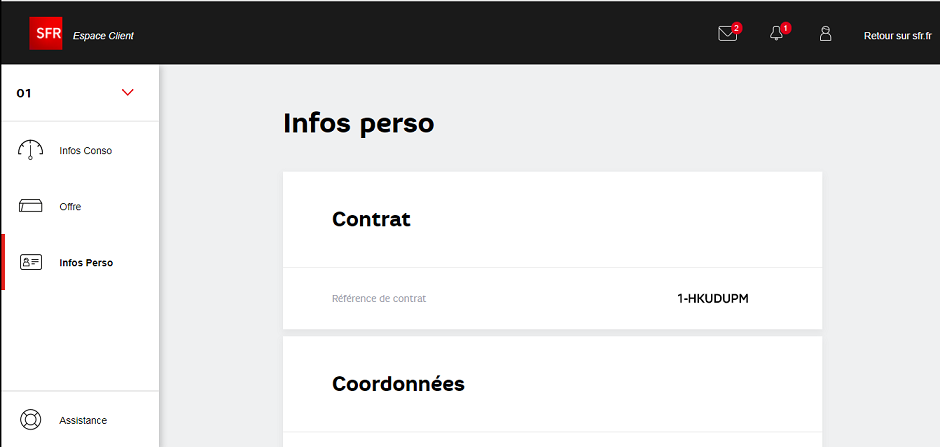This screenshot has width=940, height=447.
Task: Click the user profile icon
Action: [825, 34]
